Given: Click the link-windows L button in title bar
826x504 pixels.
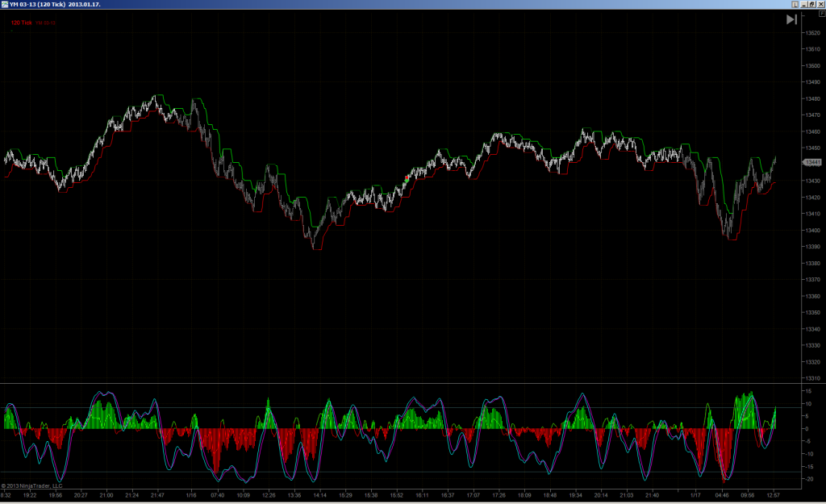Looking at the screenshot, I should [x=795, y=4].
